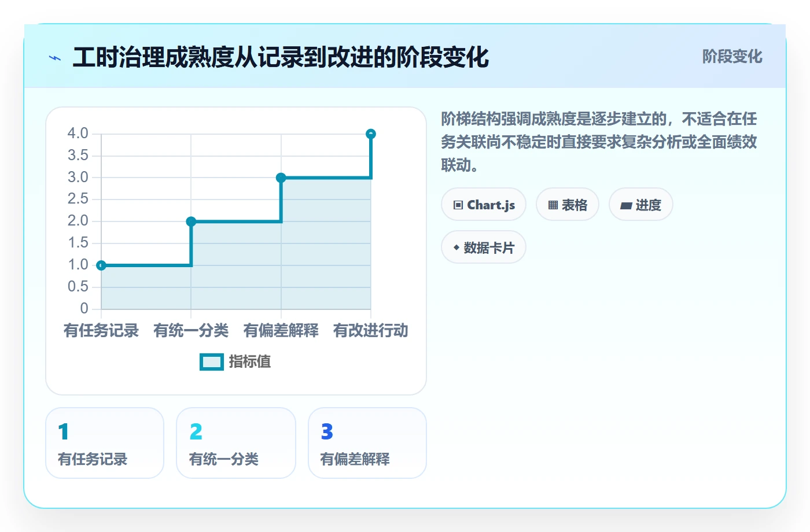Click the y-axis value 2.5

pos(78,199)
